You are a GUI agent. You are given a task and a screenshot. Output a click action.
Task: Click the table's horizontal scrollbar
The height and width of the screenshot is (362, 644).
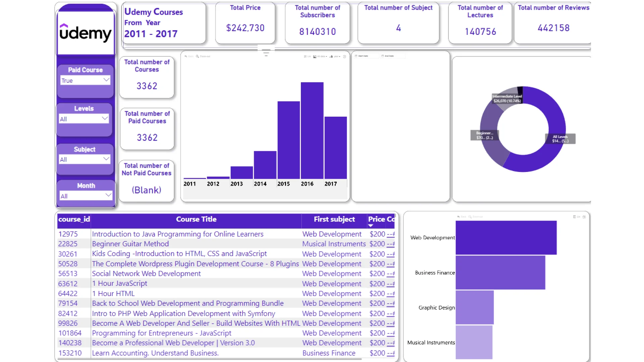click(x=210, y=359)
